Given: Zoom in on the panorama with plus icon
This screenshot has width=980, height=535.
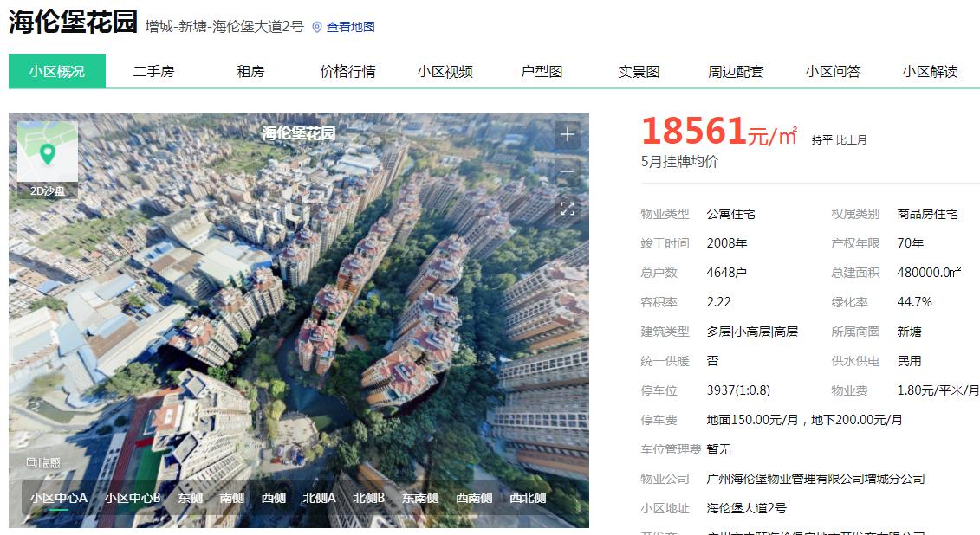Looking at the screenshot, I should point(567,135).
